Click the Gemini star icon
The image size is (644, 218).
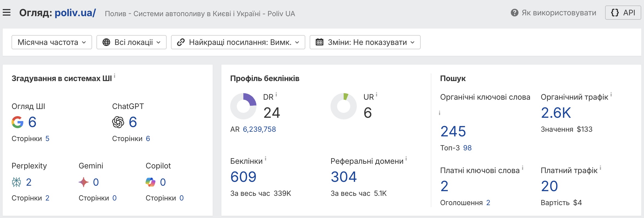click(84, 182)
